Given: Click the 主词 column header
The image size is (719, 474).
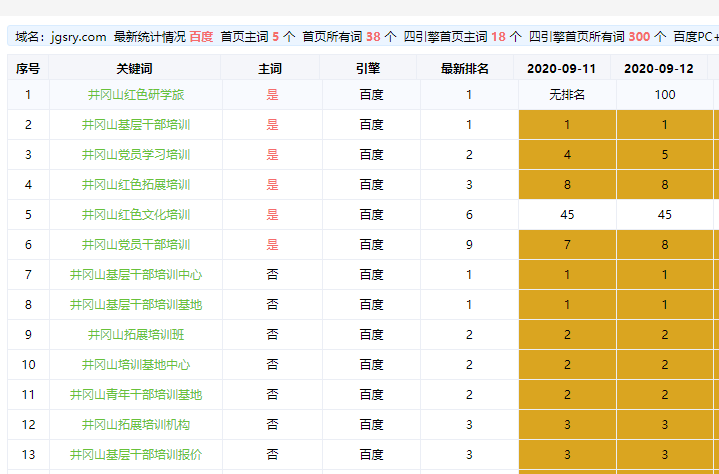Looking at the screenshot, I should (x=270, y=69).
